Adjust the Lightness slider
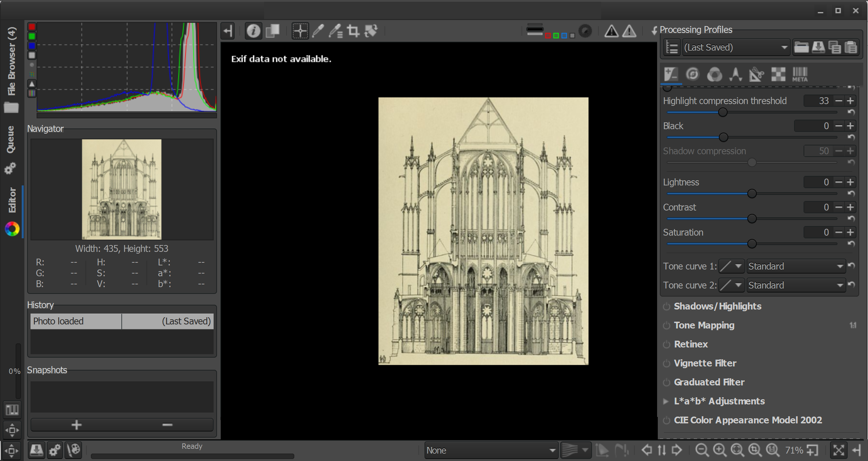This screenshot has height=461, width=868. tap(752, 194)
